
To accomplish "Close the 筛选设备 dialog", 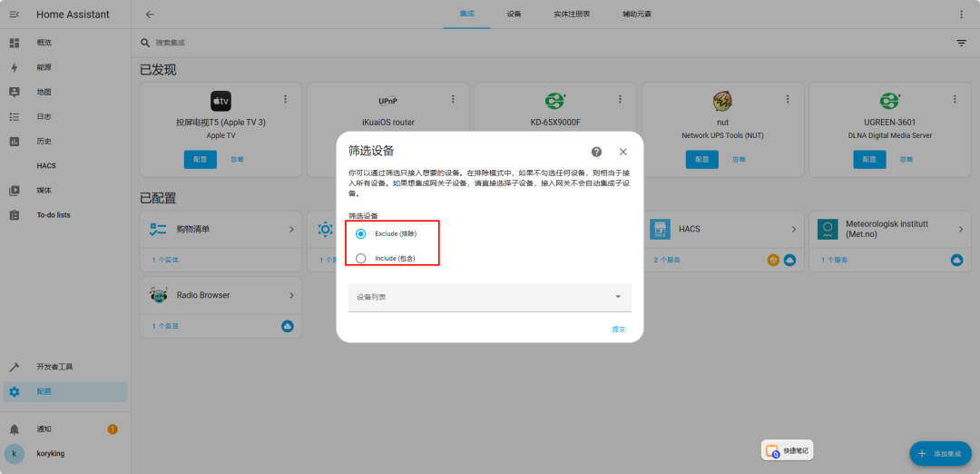I will pyautogui.click(x=622, y=152).
